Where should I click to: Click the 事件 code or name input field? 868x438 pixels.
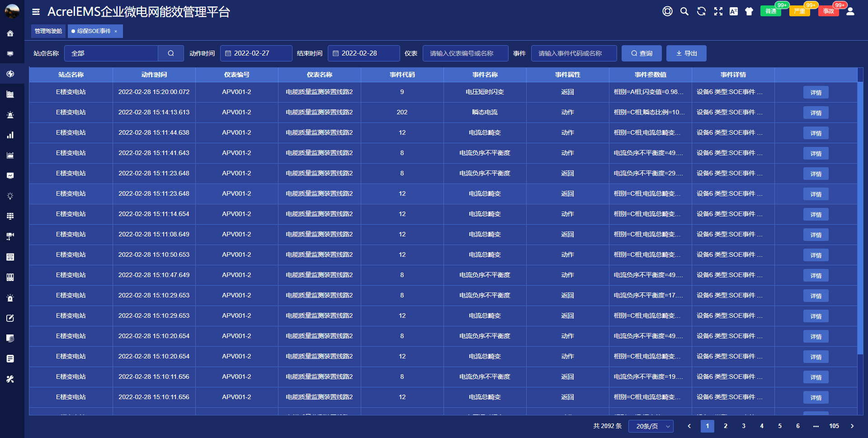click(574, 53)
